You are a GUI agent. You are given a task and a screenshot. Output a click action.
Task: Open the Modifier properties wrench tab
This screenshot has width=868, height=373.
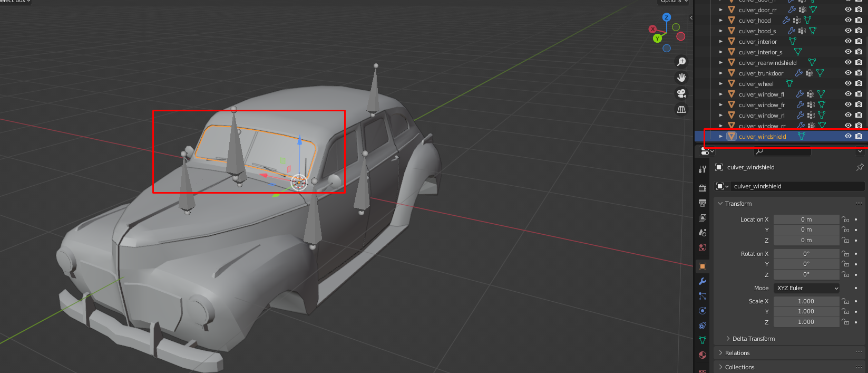click(703, 281)
